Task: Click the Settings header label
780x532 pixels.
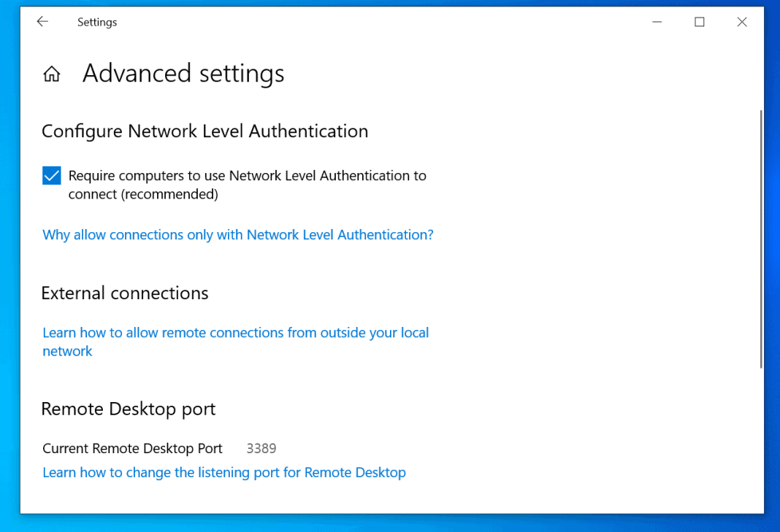Action: click(x=97, y=22)
